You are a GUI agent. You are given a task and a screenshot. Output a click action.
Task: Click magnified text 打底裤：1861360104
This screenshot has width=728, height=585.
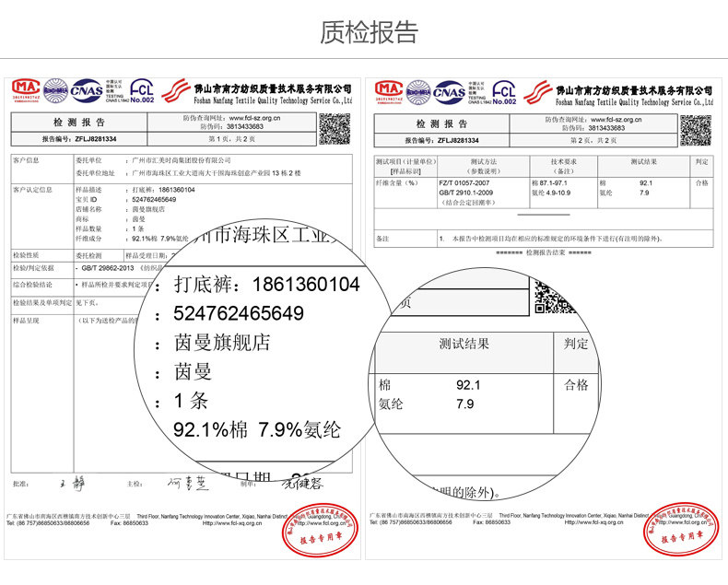pos(266,284)
